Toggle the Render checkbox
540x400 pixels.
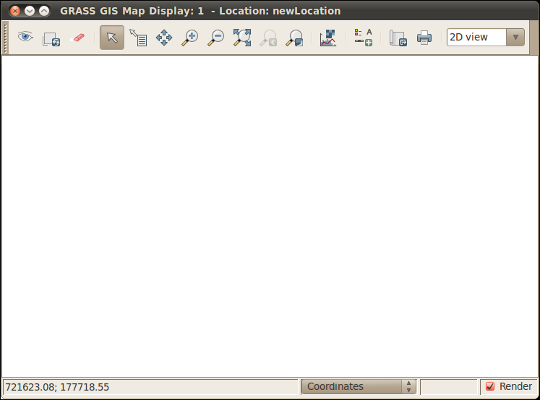coord(490,387)
